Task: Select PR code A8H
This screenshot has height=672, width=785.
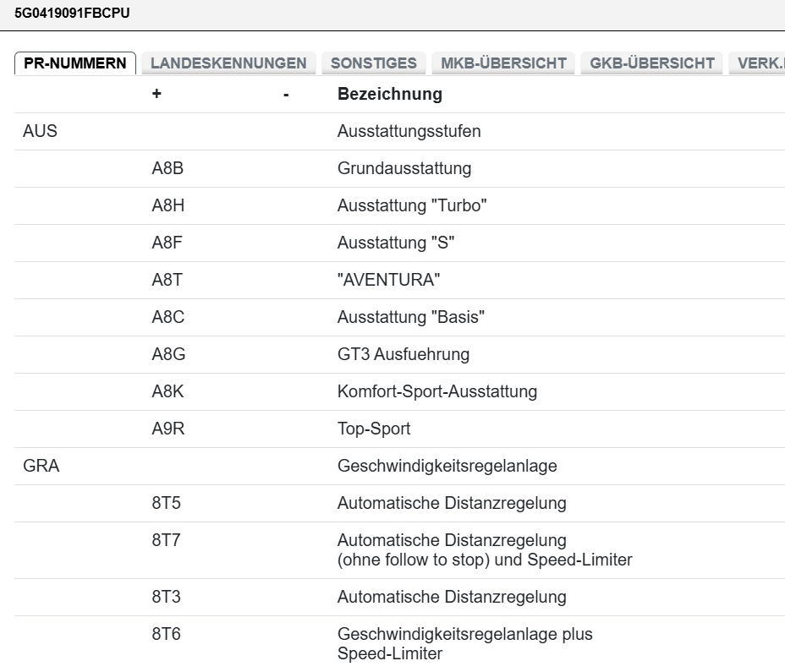Action: coord(167,206)
